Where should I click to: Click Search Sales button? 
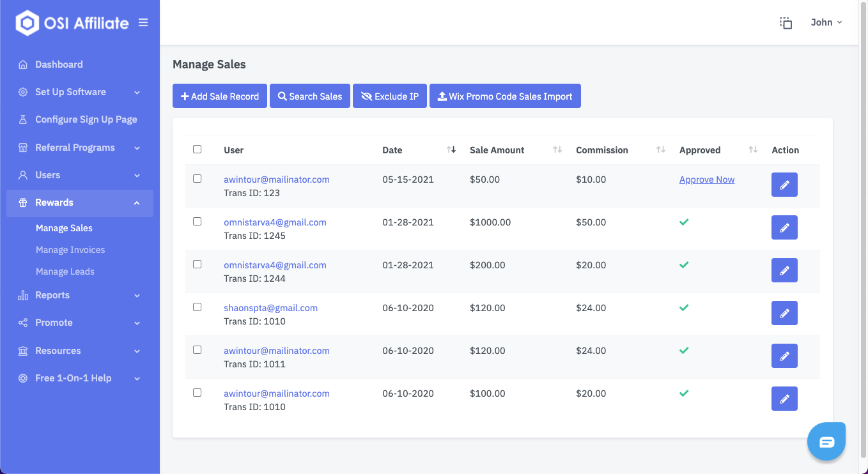[310, 96]
